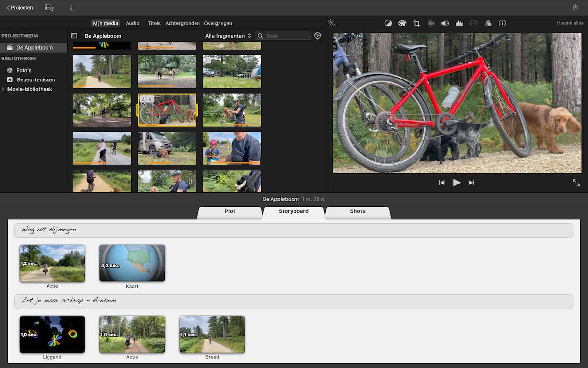
Task: Select the auto-enhance magic wand tool
Action: coord(332,23)
